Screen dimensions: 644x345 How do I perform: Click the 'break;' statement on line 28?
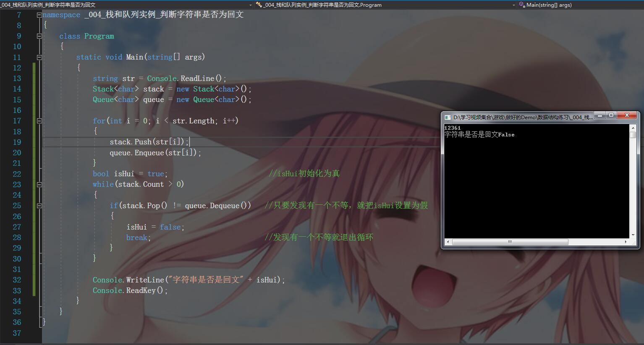[139, 238]
